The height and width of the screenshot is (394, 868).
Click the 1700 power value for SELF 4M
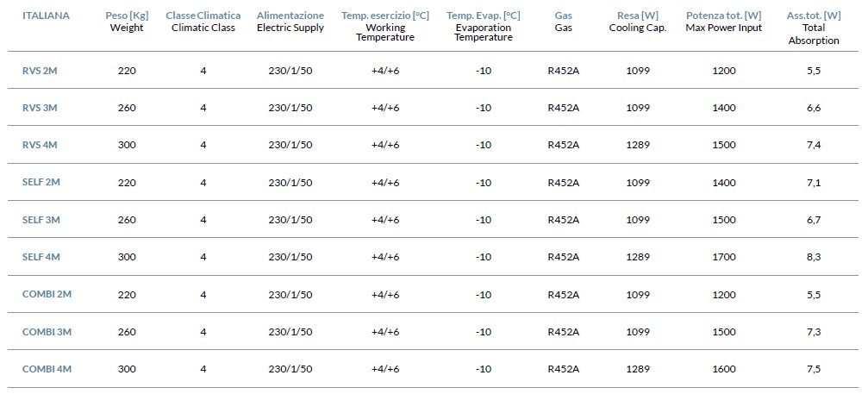[x=725, y=257]
